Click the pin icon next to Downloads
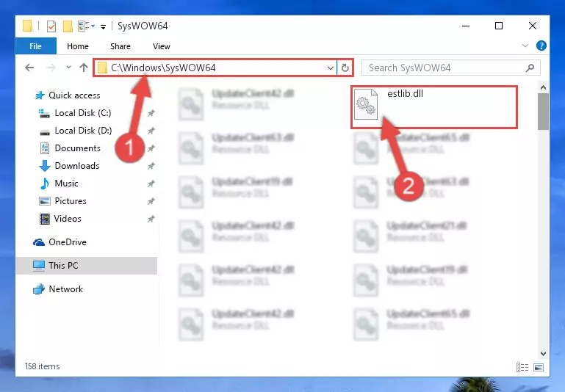This screenshot has width=565, height=392. [151, 166]
